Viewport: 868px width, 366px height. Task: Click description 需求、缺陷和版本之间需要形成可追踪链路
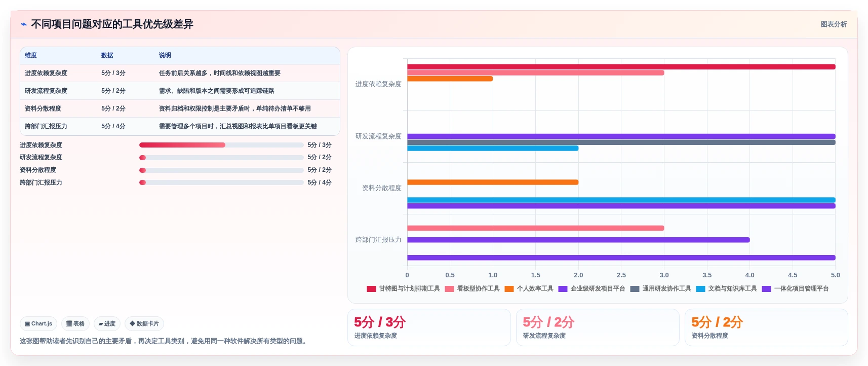(x=216, y=91)
